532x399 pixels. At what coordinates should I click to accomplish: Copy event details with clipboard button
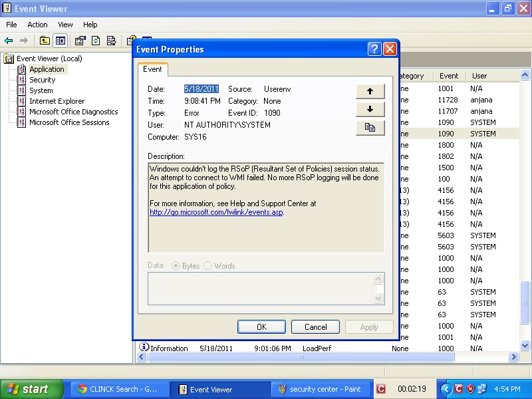click(x=370, y=128)
